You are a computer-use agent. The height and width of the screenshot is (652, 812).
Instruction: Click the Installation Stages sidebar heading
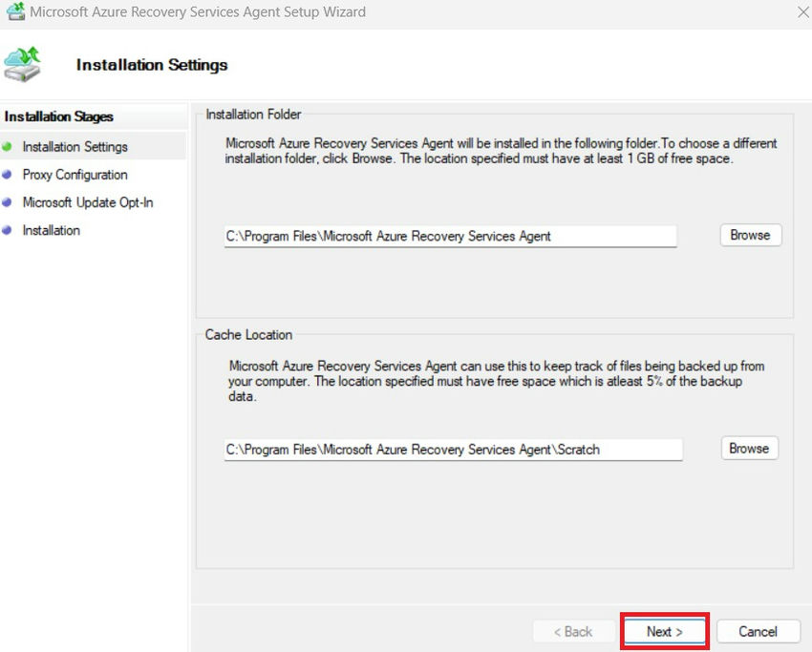(59, 116)
